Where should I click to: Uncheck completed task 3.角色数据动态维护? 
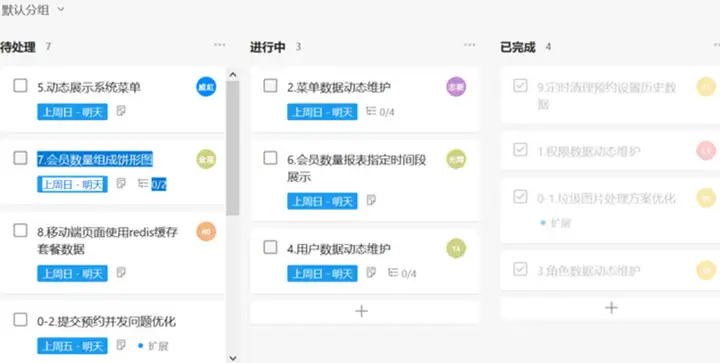520,269
